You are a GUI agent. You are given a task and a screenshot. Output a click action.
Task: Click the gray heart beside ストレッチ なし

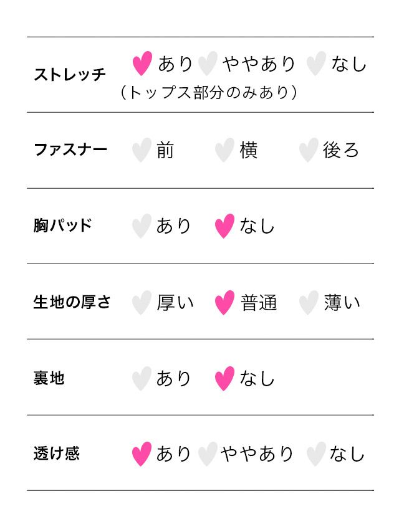point(316,63)
